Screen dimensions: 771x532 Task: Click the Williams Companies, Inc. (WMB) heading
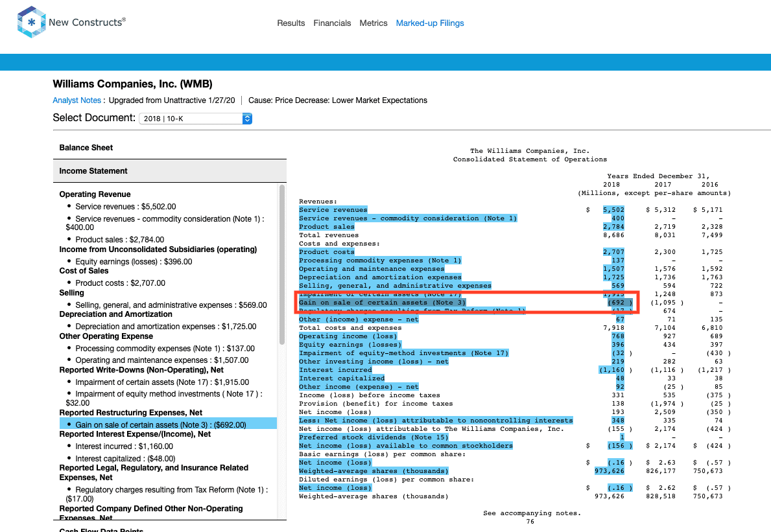(133, 84)
